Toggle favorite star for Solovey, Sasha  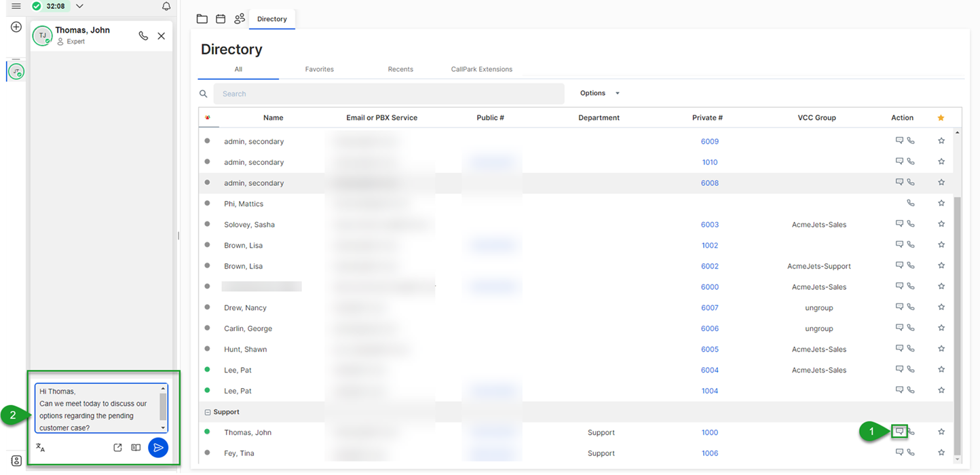click(941, 224)
